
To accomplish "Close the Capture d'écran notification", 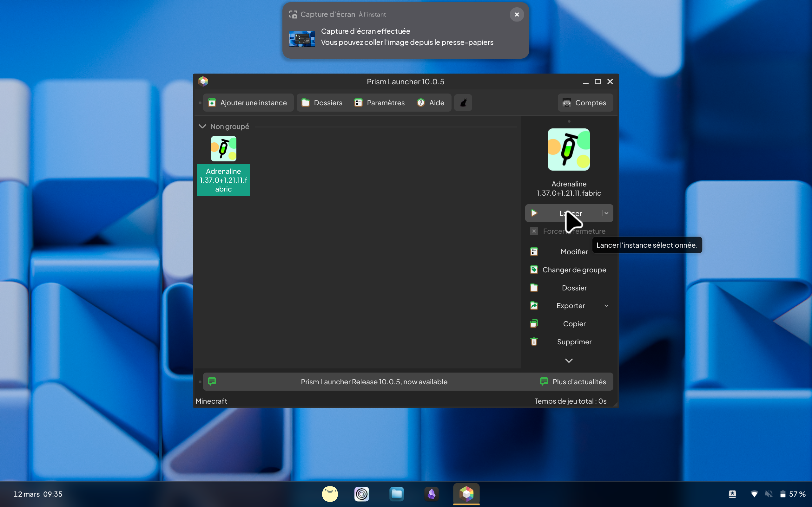I will pyautogui.click(x=517, y=14).
